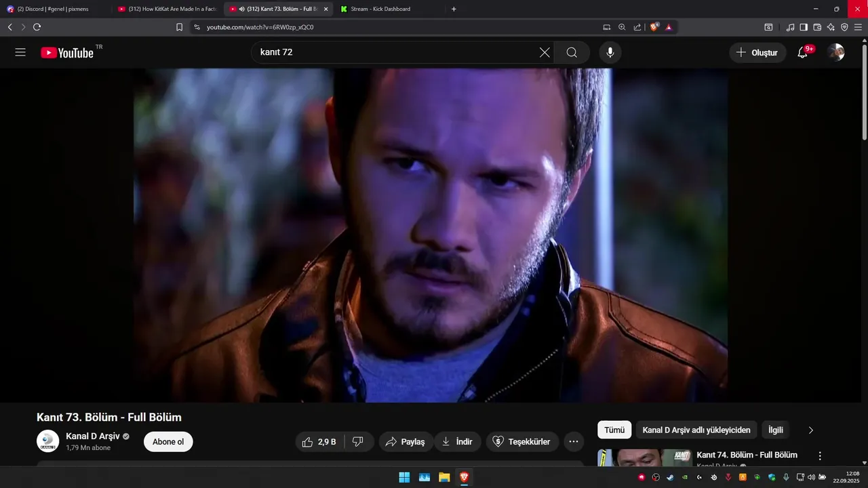Open the YouTube hamburger guide menu

tap(20, 52)
